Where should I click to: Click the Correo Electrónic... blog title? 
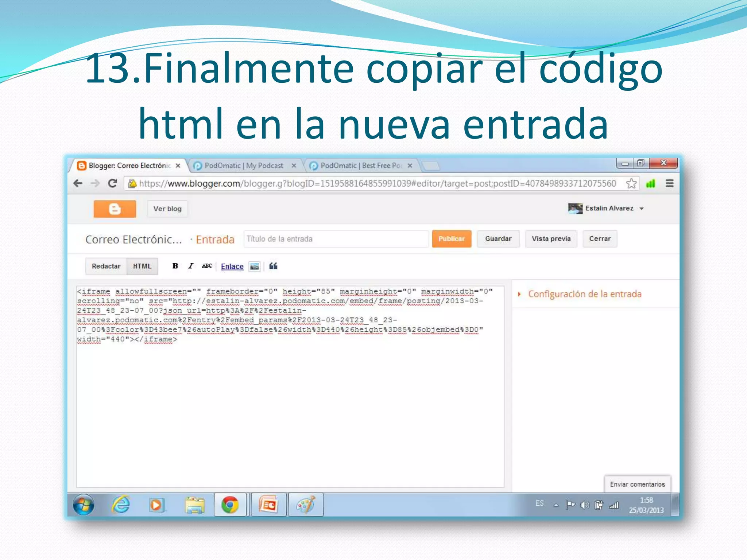(133, 240)
